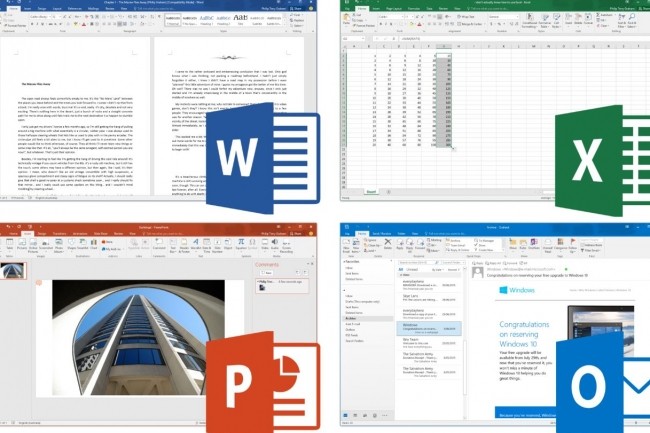Open Rules menu in Outlook
The image size is (650, 433).
523,244
